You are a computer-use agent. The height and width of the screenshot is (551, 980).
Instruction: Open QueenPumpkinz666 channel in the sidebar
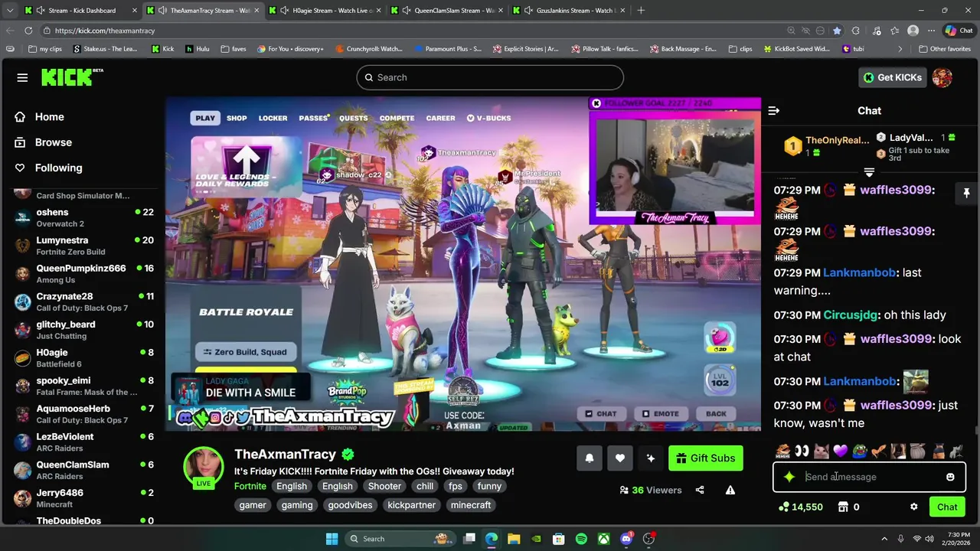click(x=84, y=274)
